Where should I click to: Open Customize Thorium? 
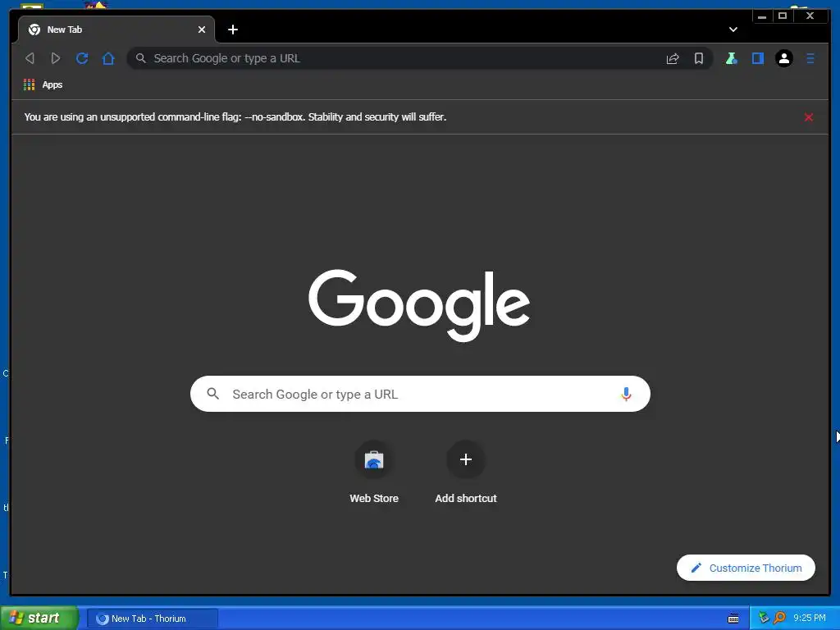pyautogui.click(x=746, y=568)
